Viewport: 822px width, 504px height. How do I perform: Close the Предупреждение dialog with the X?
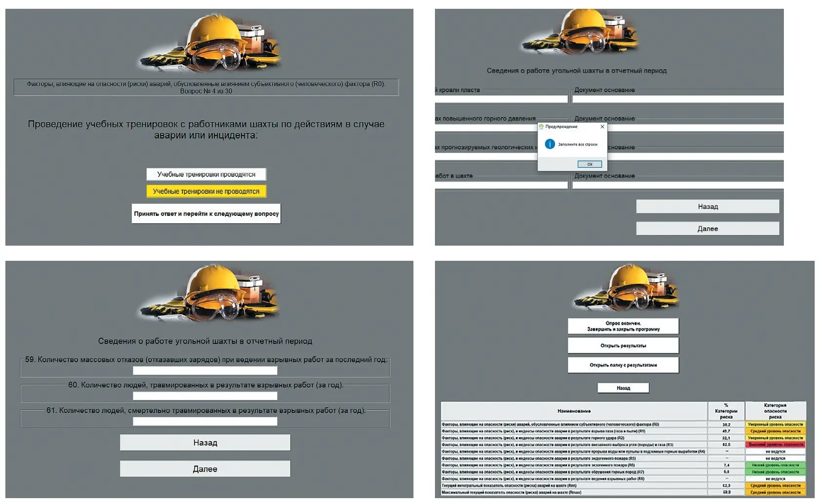click(x=602, y=126)
